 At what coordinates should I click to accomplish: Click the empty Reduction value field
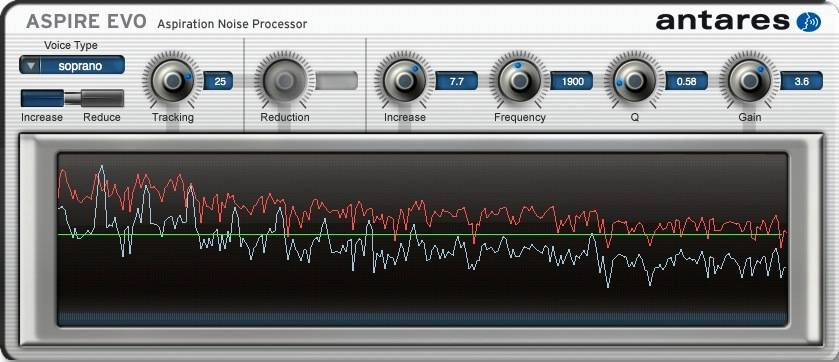(x=336, y=81)
